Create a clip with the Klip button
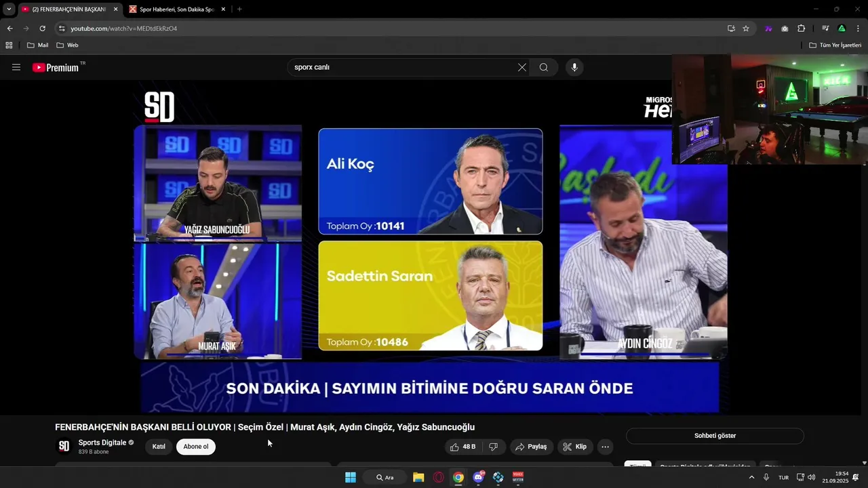 coord(574,447)
